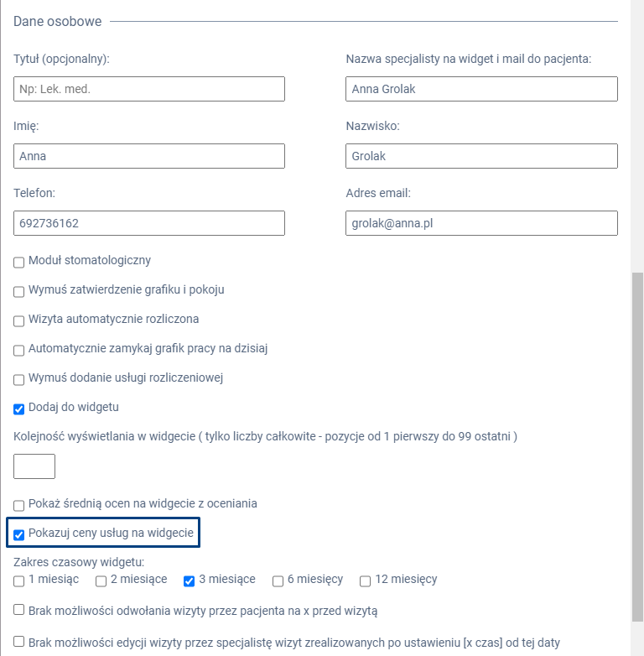Viewport: 644px width, 656px height.
Task: Enable the Moduł stomatologiczny checkbox
Action: coord(19,263)
